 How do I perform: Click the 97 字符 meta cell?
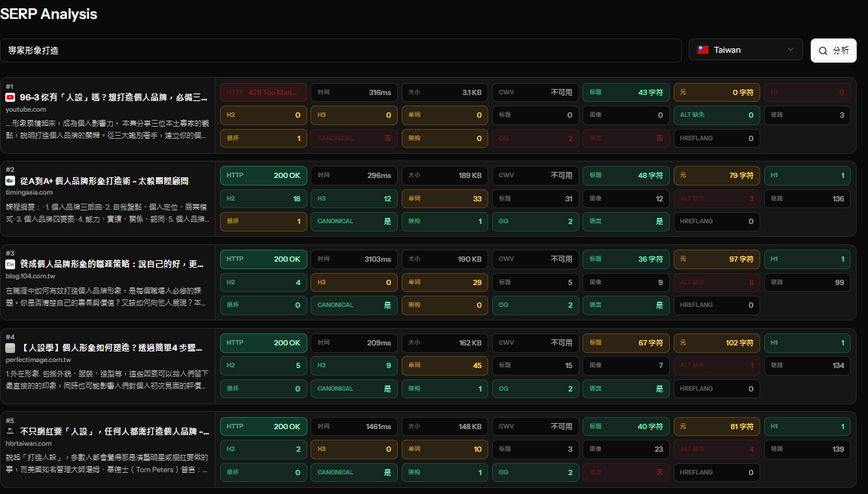(717, 259)
